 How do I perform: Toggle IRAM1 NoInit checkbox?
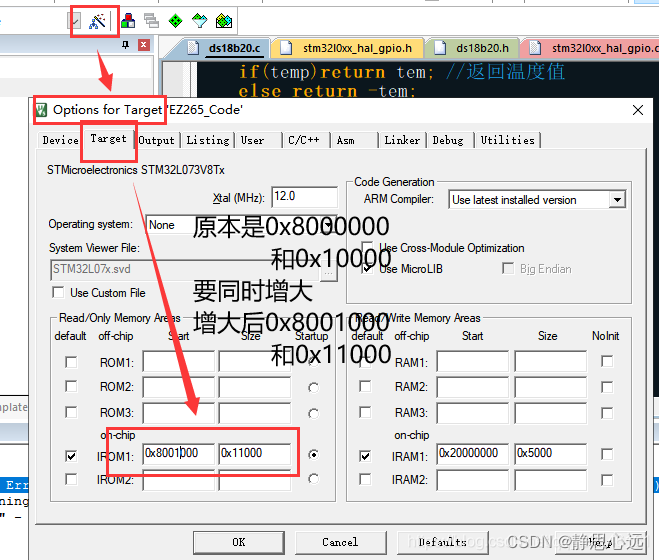coord(607,454)
